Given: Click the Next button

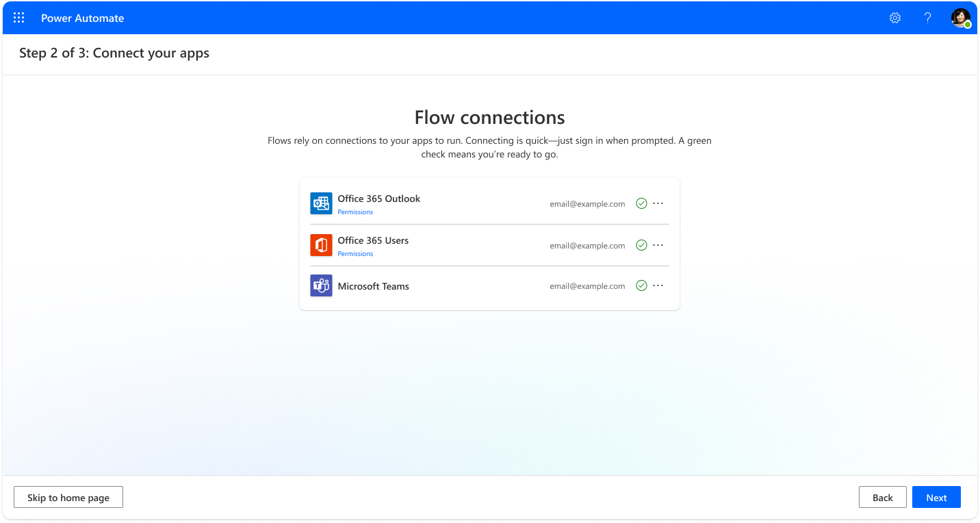Looking at the screenshot, I should pos(936,498).
